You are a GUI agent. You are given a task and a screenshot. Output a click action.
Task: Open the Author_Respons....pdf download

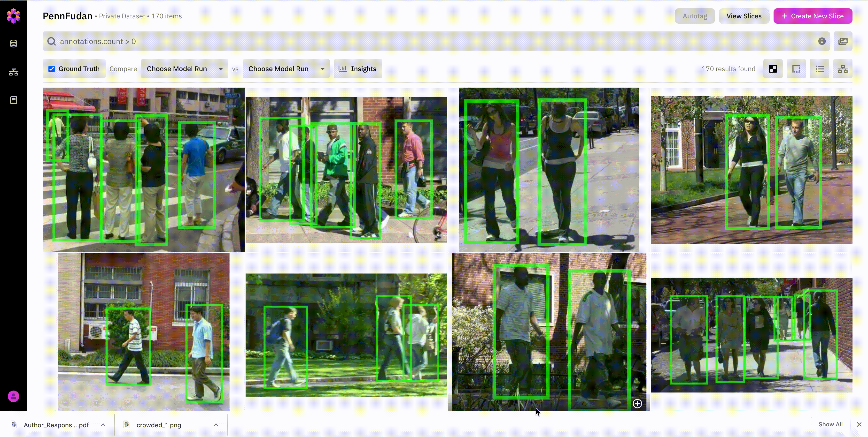click(56, 425)
